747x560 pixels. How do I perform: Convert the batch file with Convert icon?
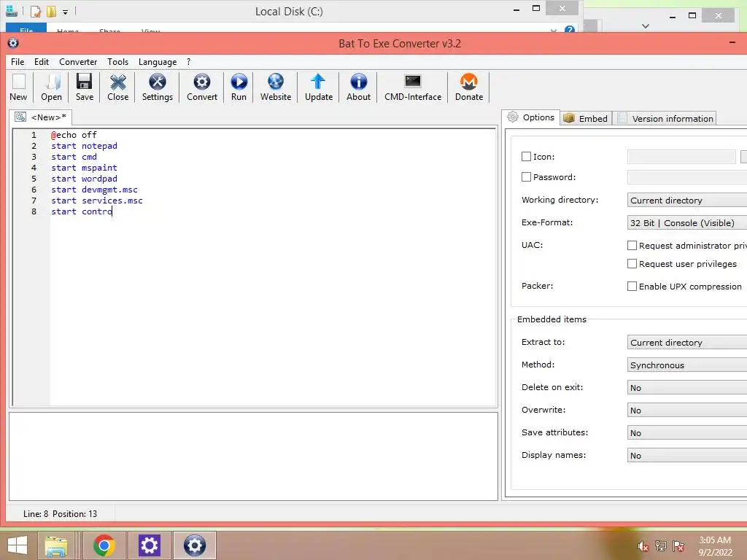click(x=202, y=87)
